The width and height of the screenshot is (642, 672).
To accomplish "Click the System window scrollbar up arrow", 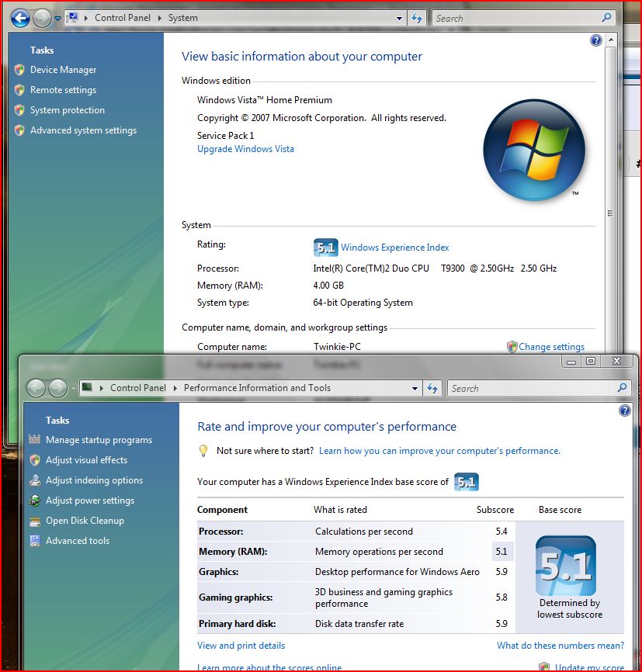I will point(611,40).
